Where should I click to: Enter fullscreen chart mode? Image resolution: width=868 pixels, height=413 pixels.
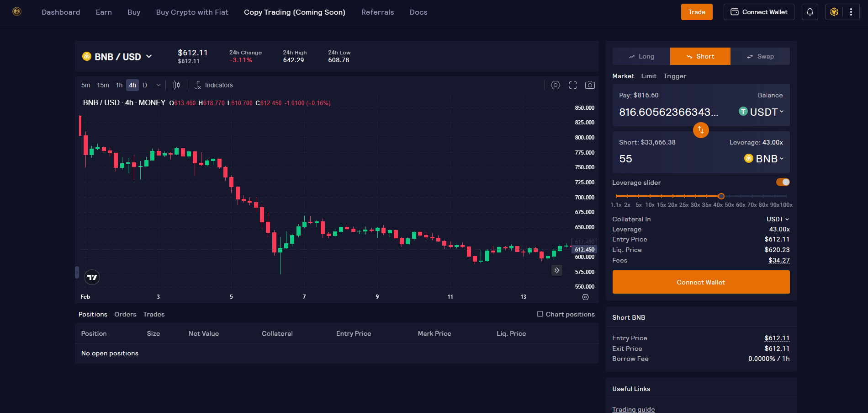(x=573, y=85)
